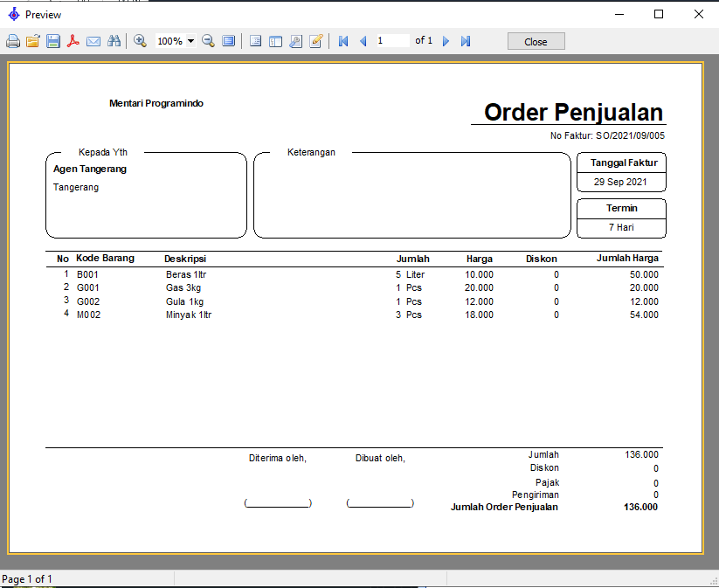Click item code 'M002'
The height and width of the screenshot is (588, 719).
[88, 315]
